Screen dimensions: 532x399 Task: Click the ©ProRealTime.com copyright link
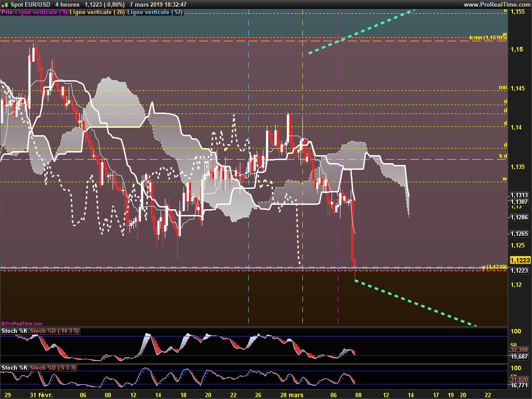22,324
